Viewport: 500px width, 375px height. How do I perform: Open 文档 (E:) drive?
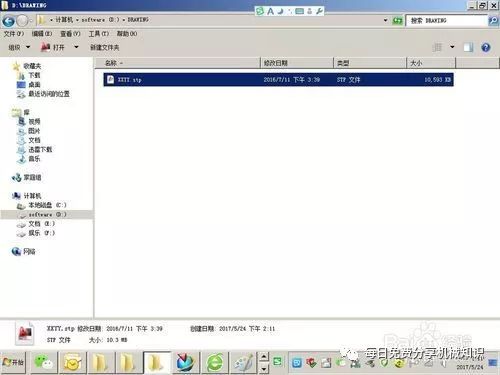pos(41,224)
